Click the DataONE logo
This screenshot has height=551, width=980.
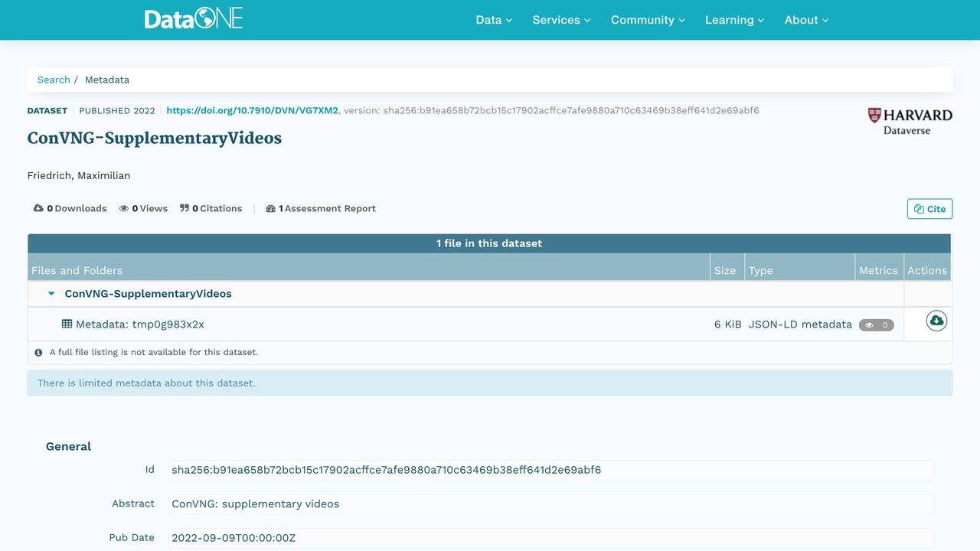point(194,19)
